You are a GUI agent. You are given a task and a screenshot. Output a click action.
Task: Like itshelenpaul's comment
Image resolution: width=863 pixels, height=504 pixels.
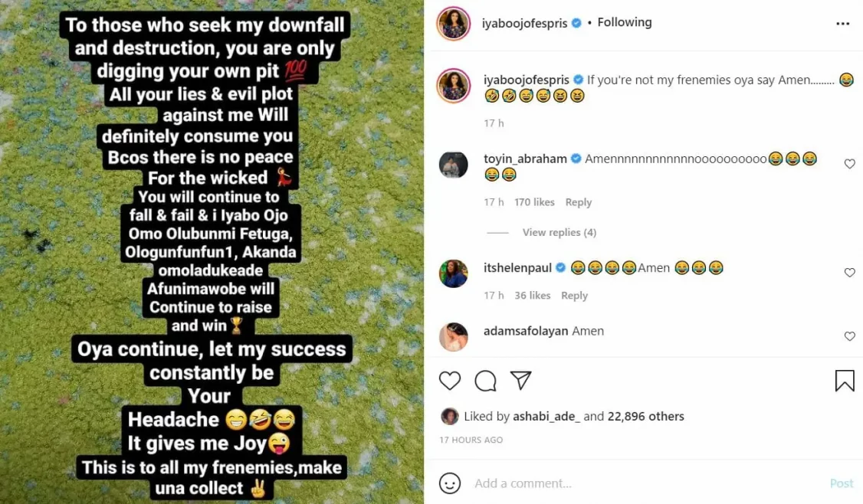tap(849, 273)
